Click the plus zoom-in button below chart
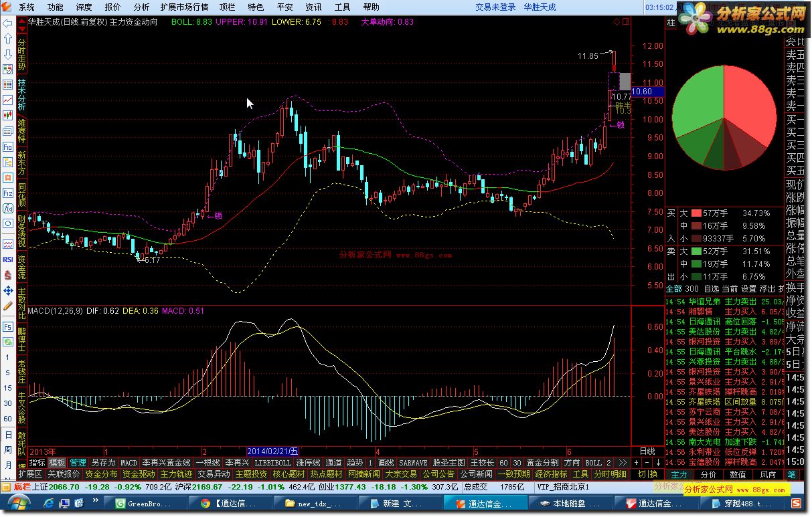 [637, 462]
